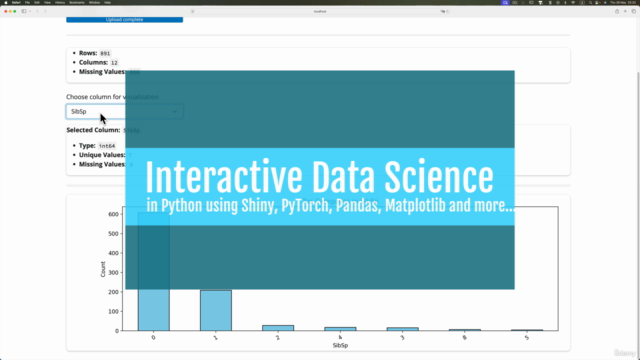Open the Share icon in Safari toolbar
The image size is (640, 360).
click(x=617, y=11)
